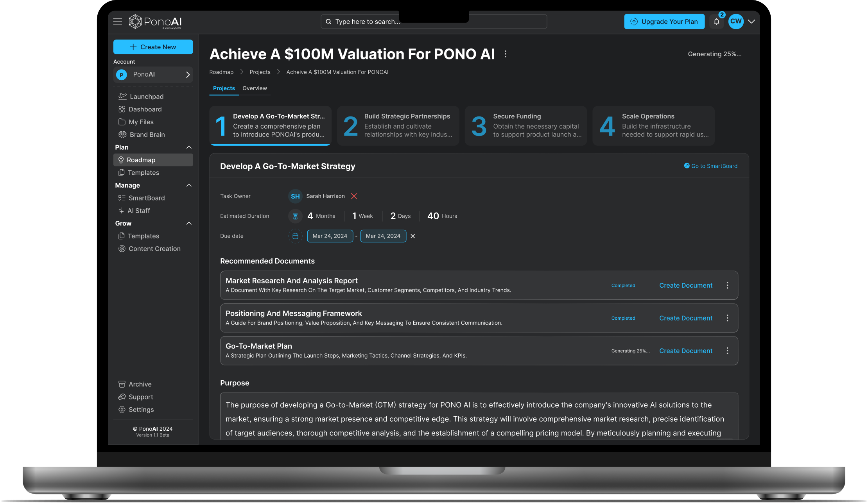Collapse the Grow sidebar section
The height and width of the screenshot is (503, 868).
point(189,224)
